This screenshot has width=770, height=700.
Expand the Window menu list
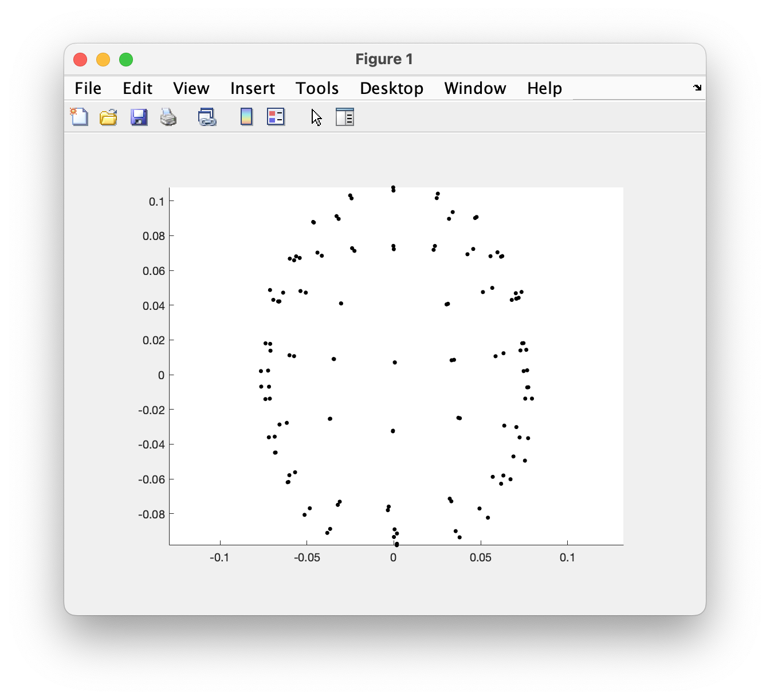tap(474, 88)
